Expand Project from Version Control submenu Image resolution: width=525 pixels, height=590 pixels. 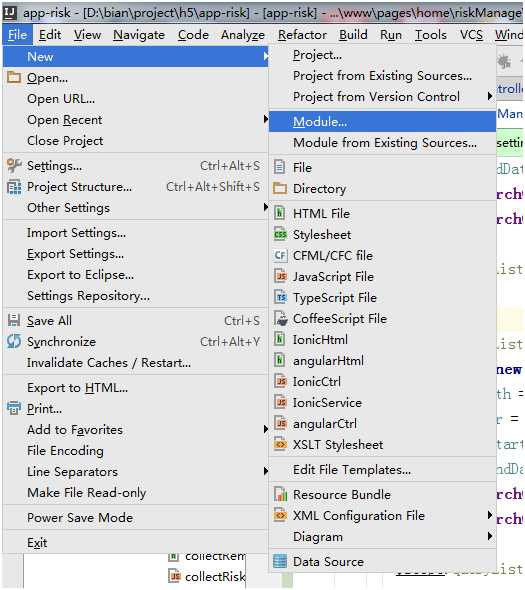pos(490,96)
